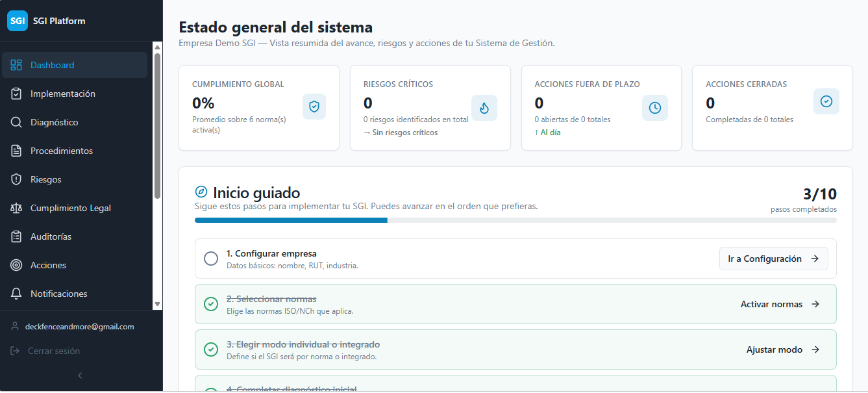Click the check-circle icon in Acciones Cerradas card
868x393 pixels.
tap(826, 101)
